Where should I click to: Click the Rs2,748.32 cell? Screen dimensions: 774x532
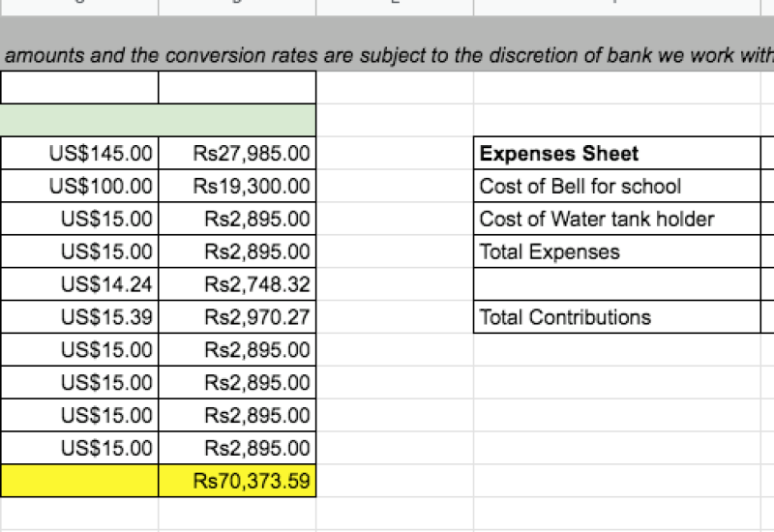(x=237, y=284)
